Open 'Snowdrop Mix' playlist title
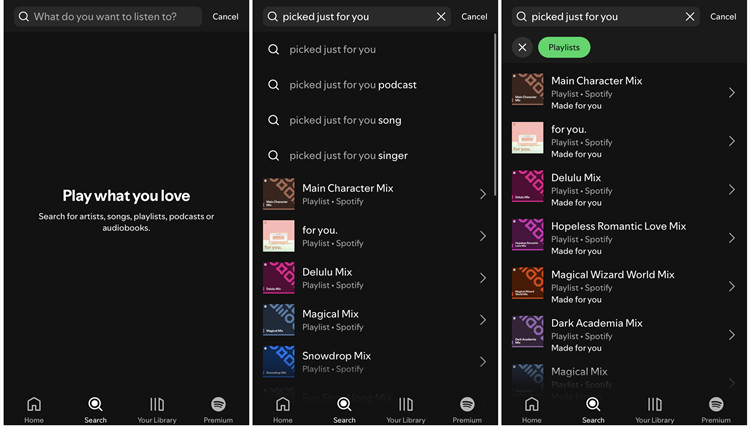750x428 pixels. [x=336, y=356]
